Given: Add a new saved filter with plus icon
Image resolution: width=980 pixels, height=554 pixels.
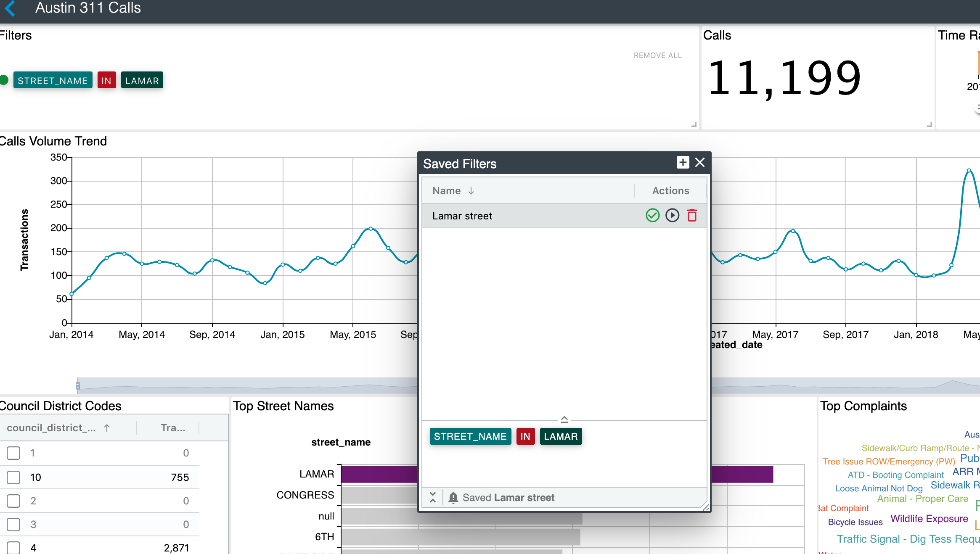Looking at the screenshot, I should (x=683, y=162).
